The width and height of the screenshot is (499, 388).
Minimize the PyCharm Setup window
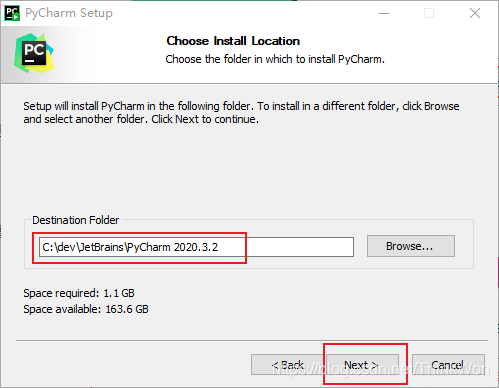point(384,13)
